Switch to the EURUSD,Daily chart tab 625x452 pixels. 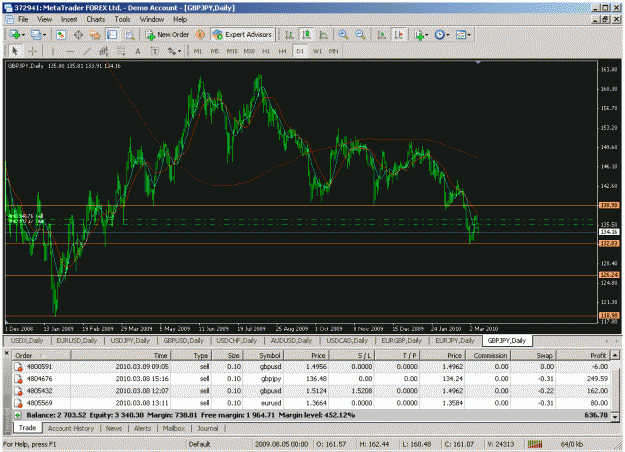(x=77, y=340)
